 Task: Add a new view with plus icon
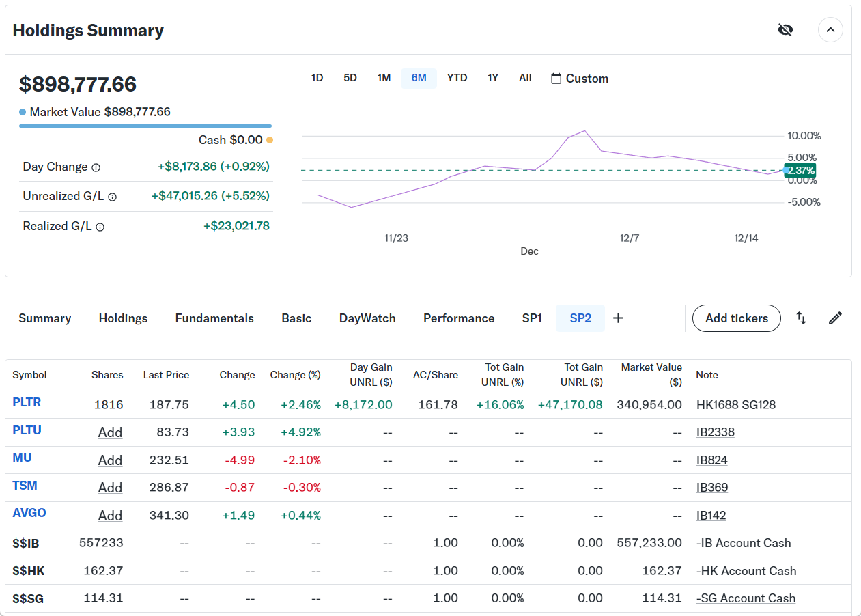click(x=618, y=318)
